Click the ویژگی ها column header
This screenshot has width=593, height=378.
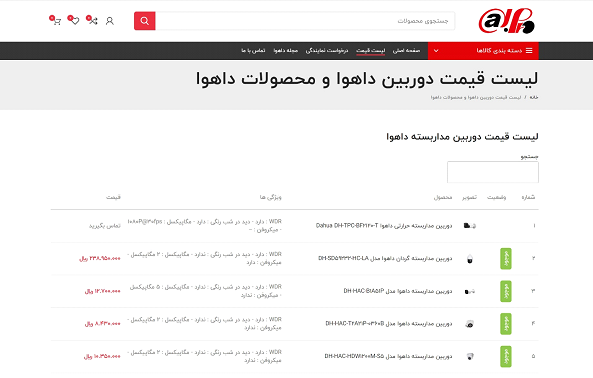(270, 197)
